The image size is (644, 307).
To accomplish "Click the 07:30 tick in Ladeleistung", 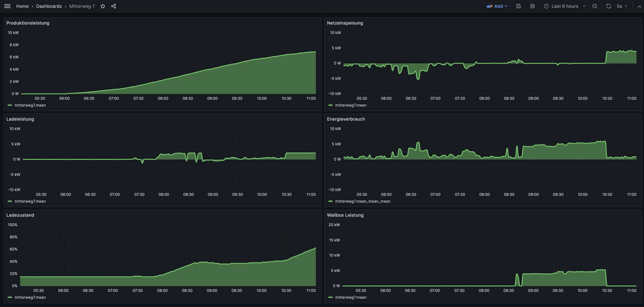I will click(x=139, y=194).
